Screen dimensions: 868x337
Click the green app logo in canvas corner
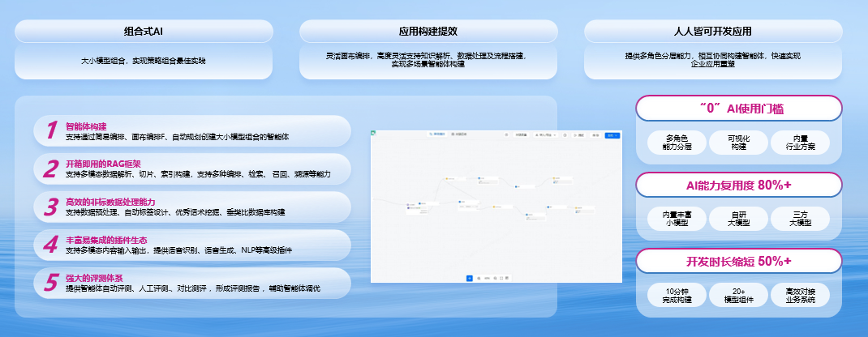pos(374,134)
